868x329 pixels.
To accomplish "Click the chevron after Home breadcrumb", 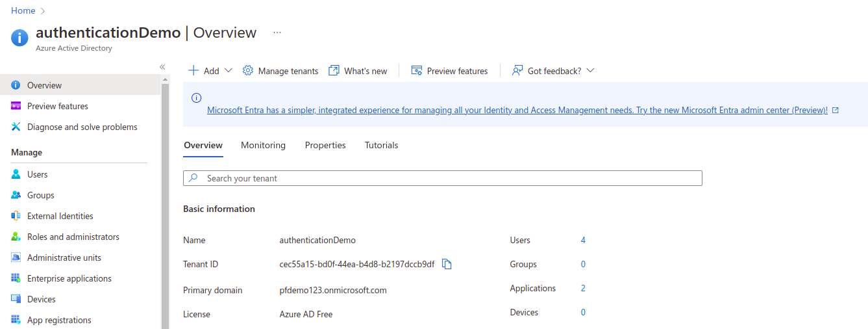I will (43, 11).
